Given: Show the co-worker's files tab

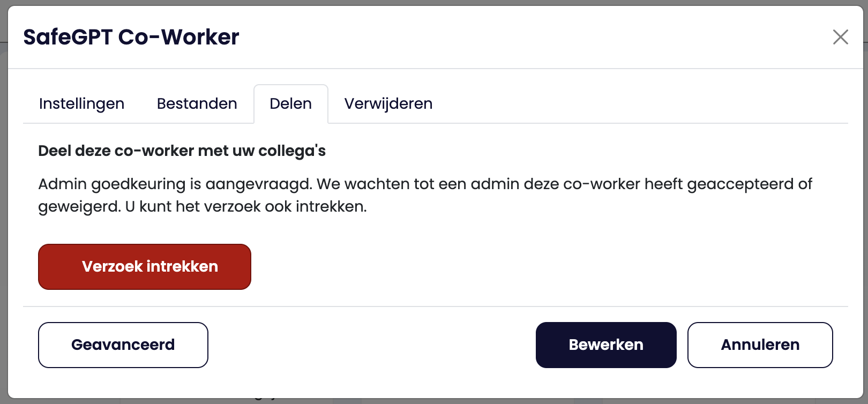Looking at the screenshot, I should pos(197,103).
